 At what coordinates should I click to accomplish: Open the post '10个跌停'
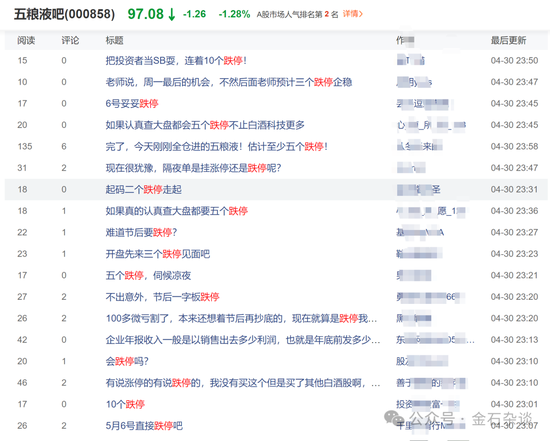(x=125, y=404)
